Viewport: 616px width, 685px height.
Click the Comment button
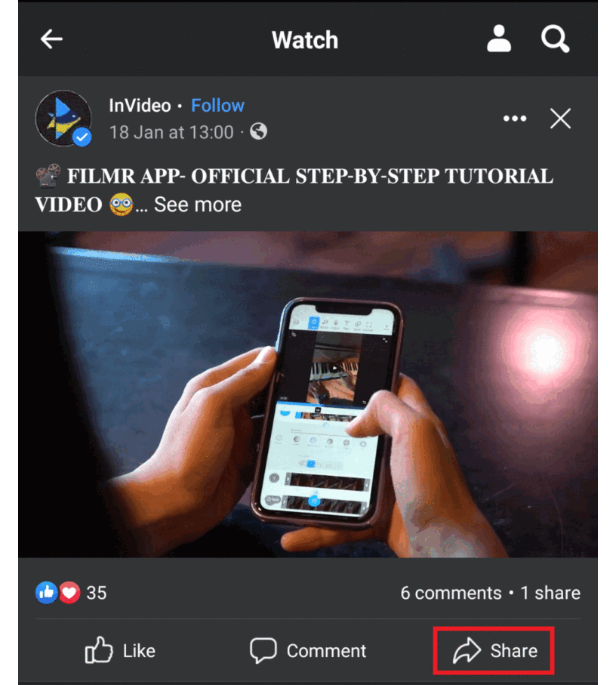pyautogui.click(x=308, y=650)
